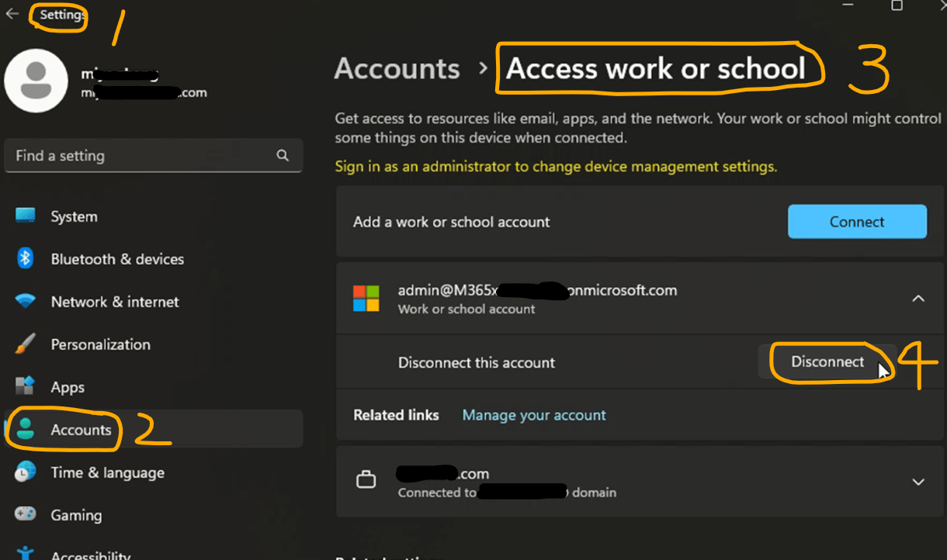The width and height of the screenshot is (947, 560).
Task: Expand the domain-connected account chevron
Action: coord(918,482)
